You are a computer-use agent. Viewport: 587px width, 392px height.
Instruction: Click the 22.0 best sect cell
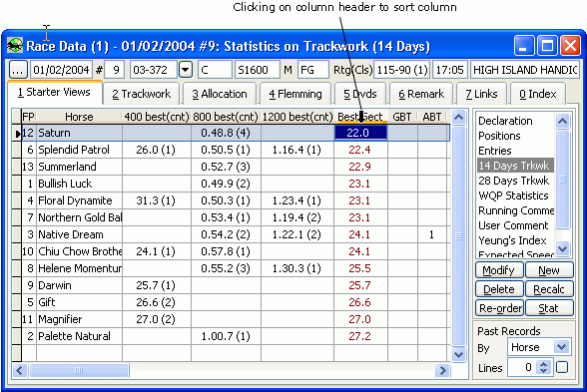[360, 133]
